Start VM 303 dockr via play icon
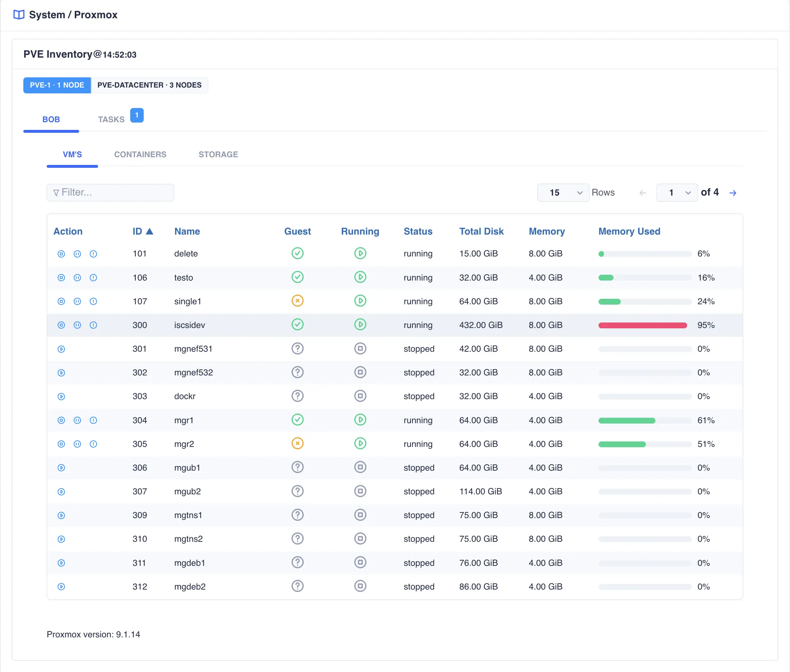The image size is (790, 672). (x=61, y=396)
